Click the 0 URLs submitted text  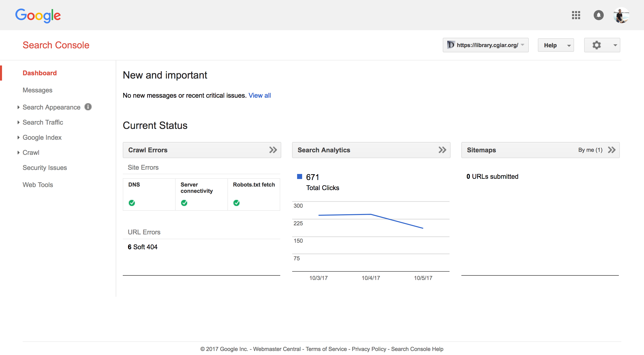pos(492,176)
